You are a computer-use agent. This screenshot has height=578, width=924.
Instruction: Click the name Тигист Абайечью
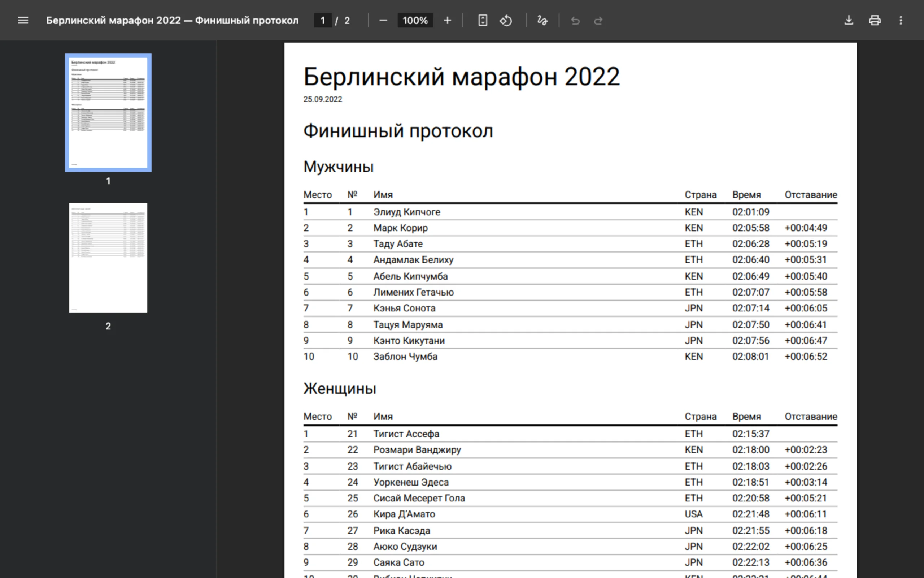[x=412, y=466]
